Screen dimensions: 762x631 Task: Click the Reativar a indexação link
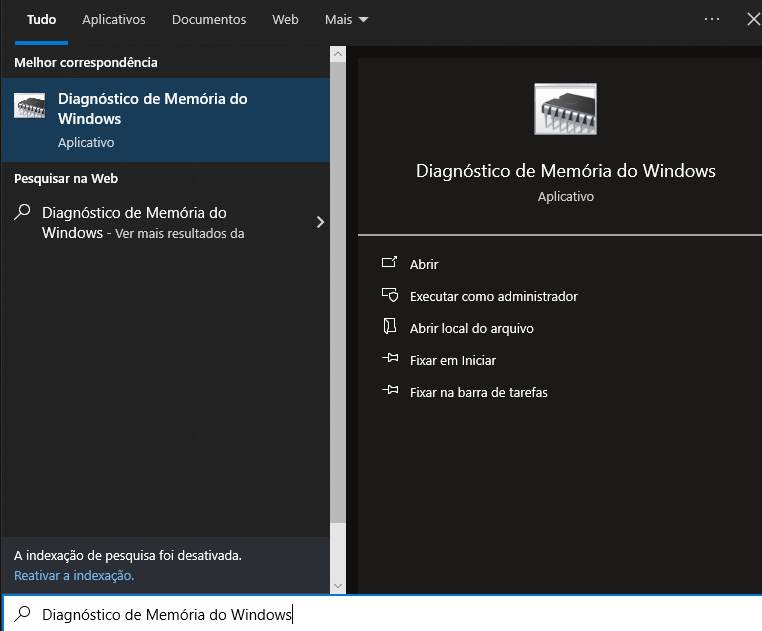tap(74, 576)
